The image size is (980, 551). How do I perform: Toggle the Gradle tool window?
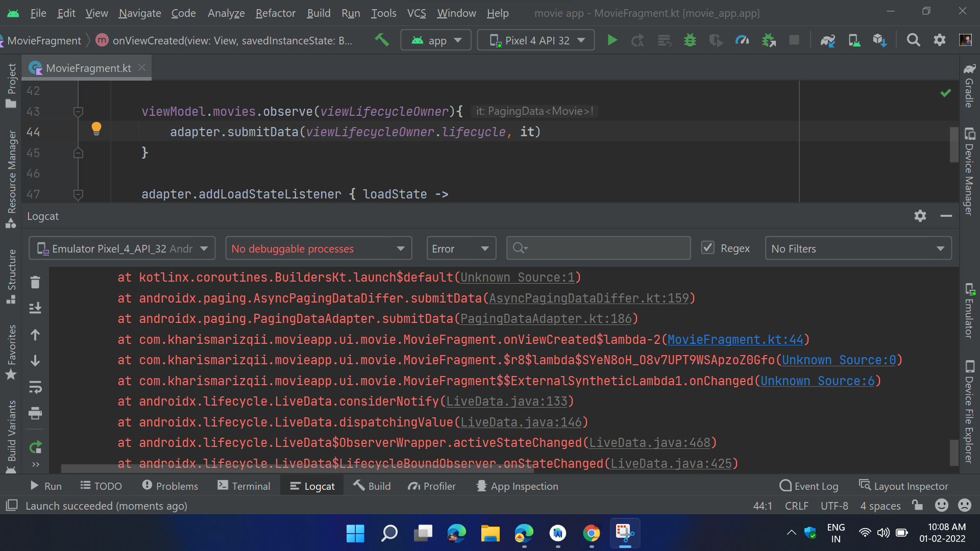[x=969, y=85]
